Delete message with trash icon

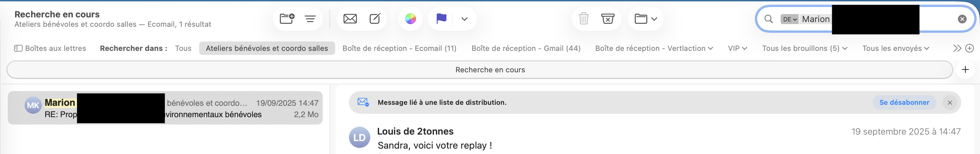pos(583,19)
